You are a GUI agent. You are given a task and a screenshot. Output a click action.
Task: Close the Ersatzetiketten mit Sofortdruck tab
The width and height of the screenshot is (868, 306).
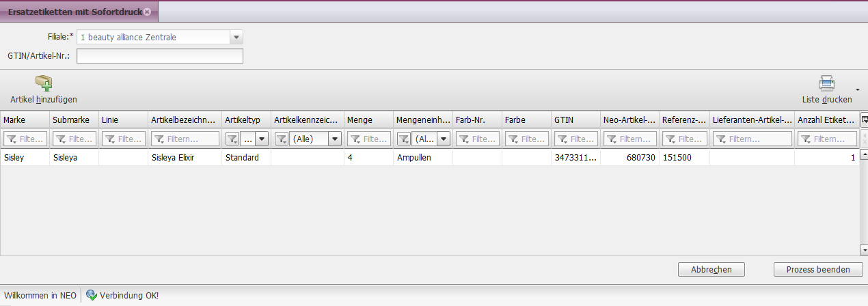147,12
